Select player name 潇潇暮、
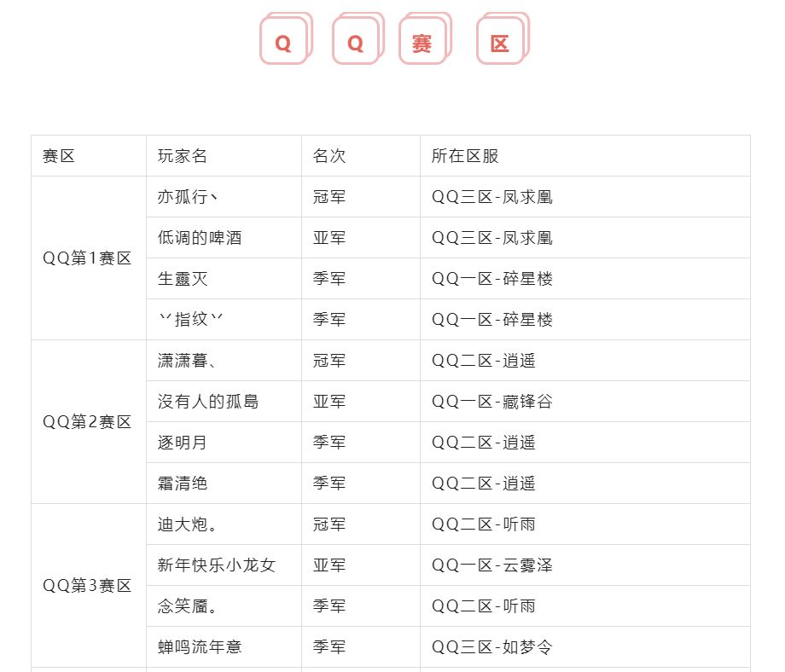Image resolution: width=785 pixels, height=672 pixels. click(x=187, y=361)
